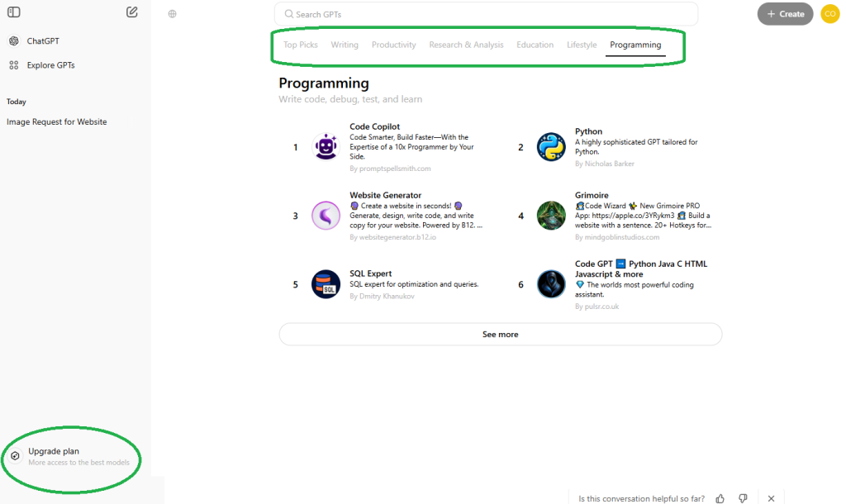Click the SQL Expert database icon

326,284
